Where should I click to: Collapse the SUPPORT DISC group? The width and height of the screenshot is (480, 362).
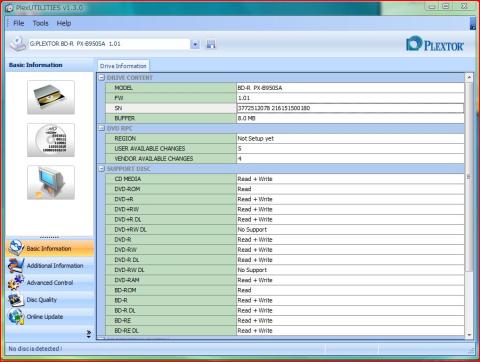102,169
